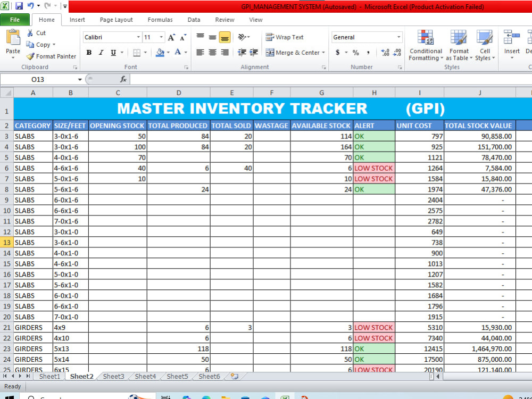The height and width of the screenshot is (399, 532).
Task: Middle align the cell contents
Action: pyautogui.click(x=212, y=37)
